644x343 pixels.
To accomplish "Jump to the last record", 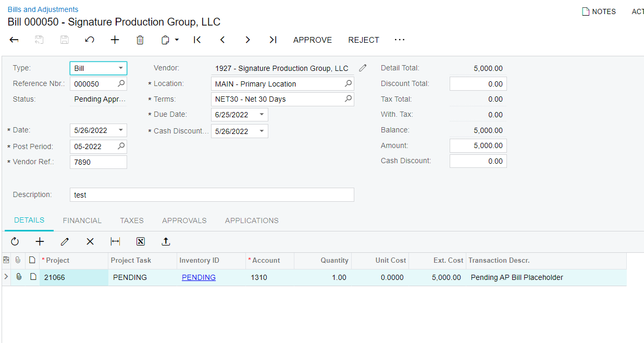I will point(273,40).
